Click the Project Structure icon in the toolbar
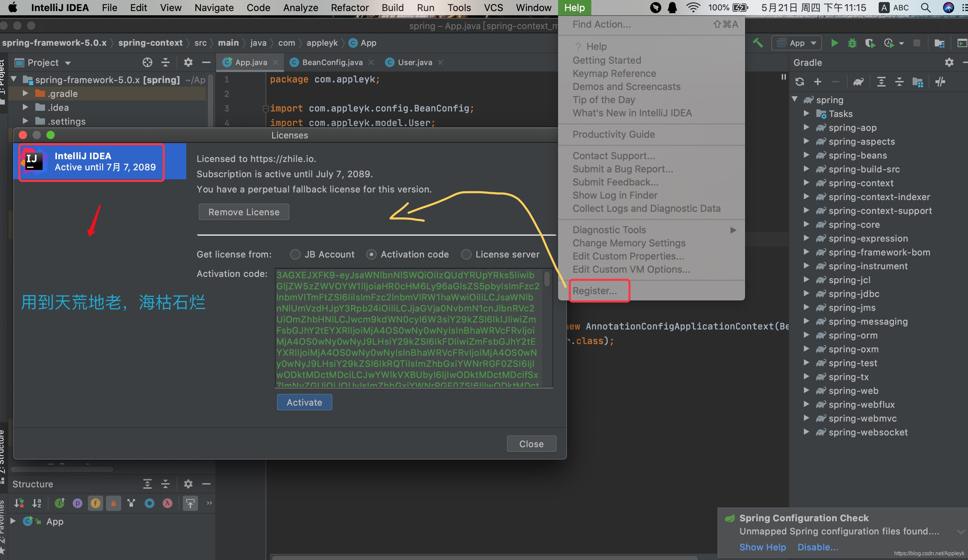The height and width of the screenshot is (560, 968). point(939,43)
